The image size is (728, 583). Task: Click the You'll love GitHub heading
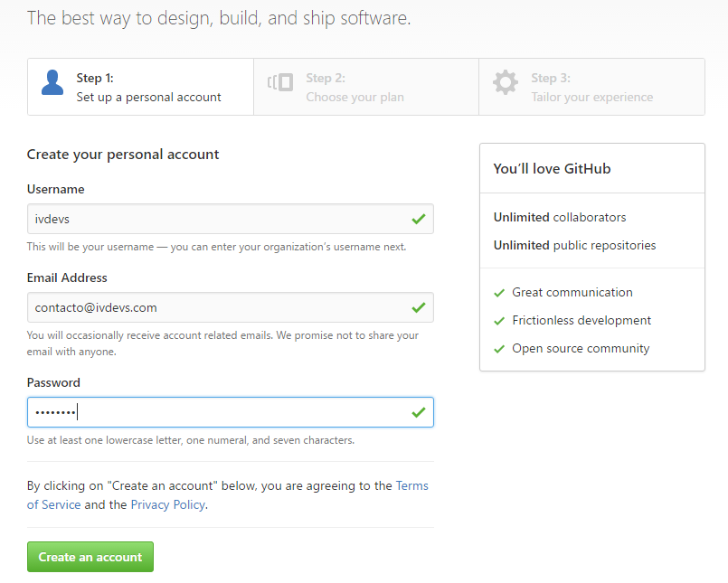(x=552, y=168)
